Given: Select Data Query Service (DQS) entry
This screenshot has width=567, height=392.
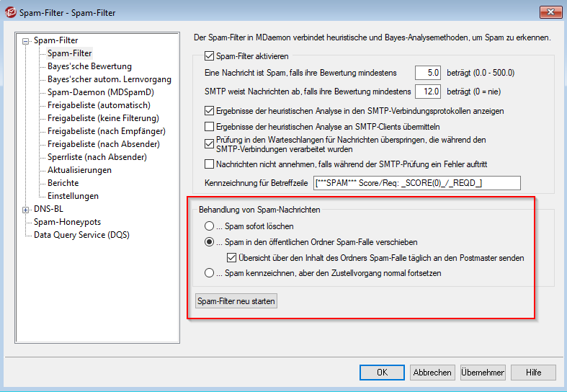Looking at the screenshot, I should pyautogui.click(x=81, y=235).
